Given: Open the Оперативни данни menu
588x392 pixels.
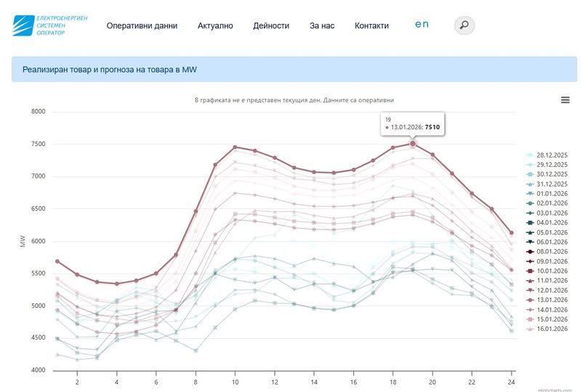Looking at the screenshot, I should pos(142,25).
